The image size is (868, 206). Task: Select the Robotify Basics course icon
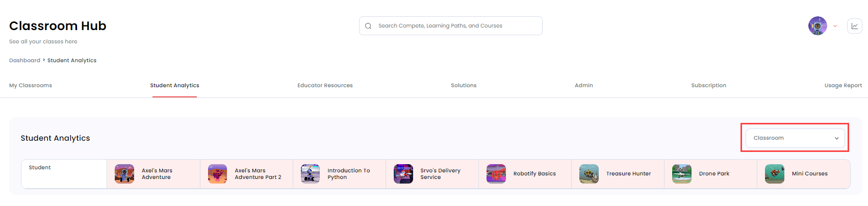[496, 174]
